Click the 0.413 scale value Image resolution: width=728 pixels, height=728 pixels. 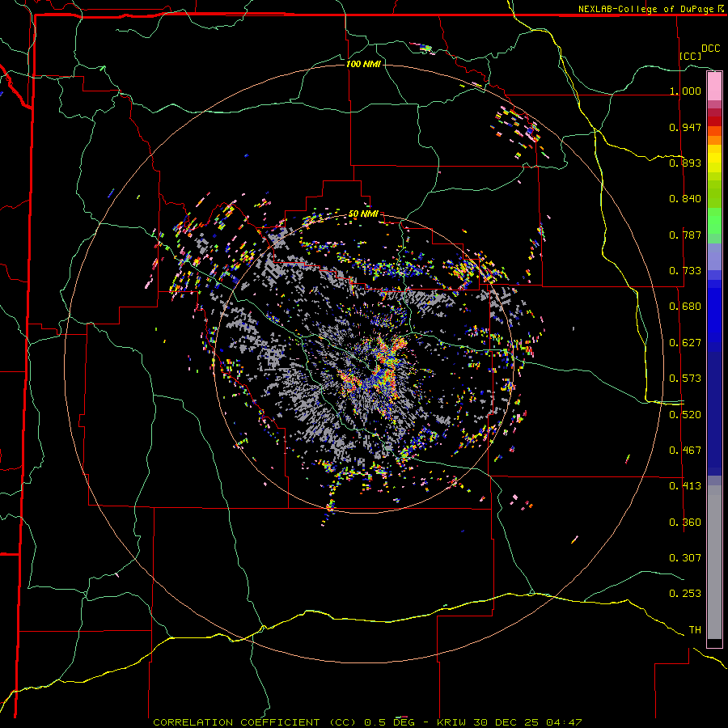pyautogui.click(x=685, y=486)
